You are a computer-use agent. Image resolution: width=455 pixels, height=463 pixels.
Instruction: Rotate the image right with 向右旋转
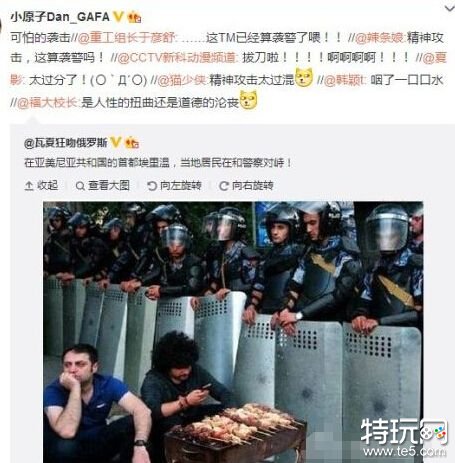[246, 185]
